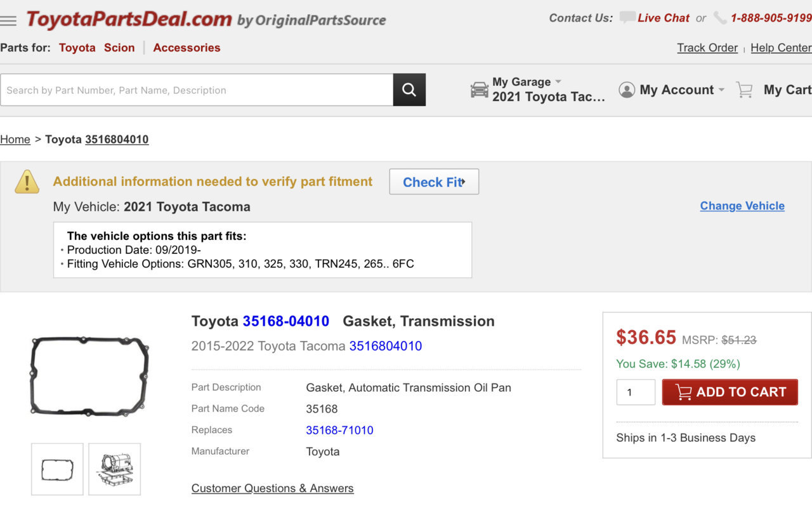Open the shopping cart icon
The height and width of the screenshot is (508, 812).
pyautogui.click(x=744, y=90)
